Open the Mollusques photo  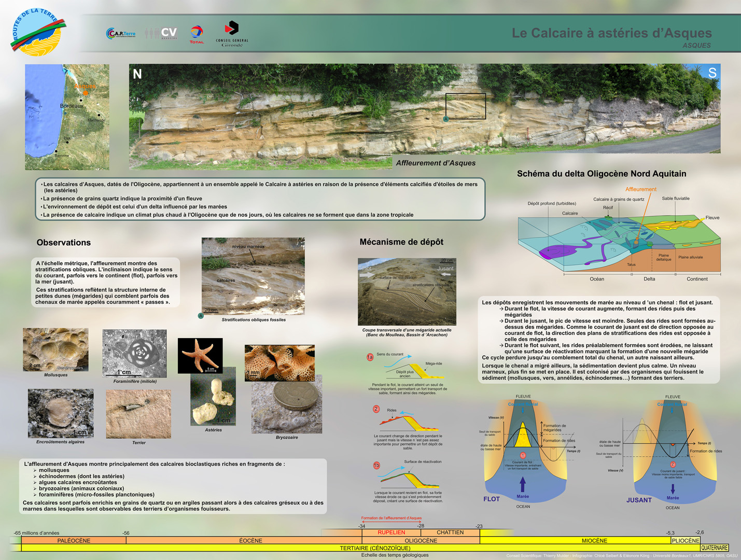click(x=55, y=349)
